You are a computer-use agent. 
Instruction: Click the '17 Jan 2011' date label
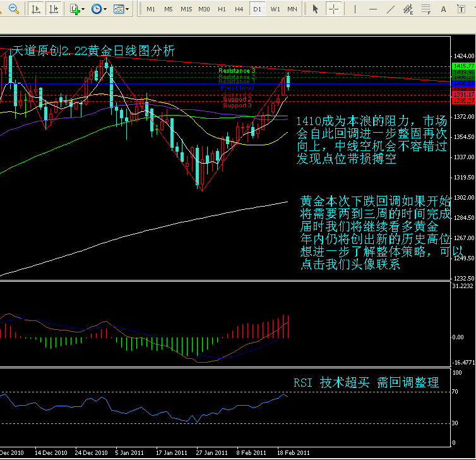pos(172,452)
